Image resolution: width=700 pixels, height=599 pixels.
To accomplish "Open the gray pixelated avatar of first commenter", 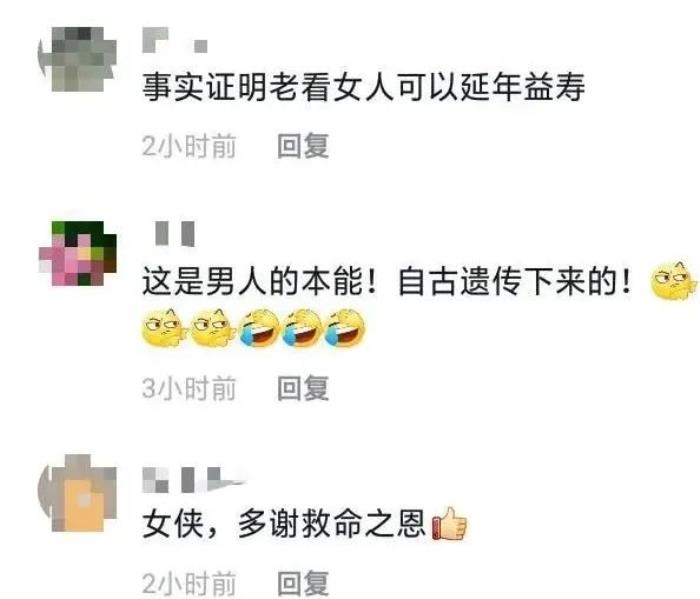I will coord(78,59).
